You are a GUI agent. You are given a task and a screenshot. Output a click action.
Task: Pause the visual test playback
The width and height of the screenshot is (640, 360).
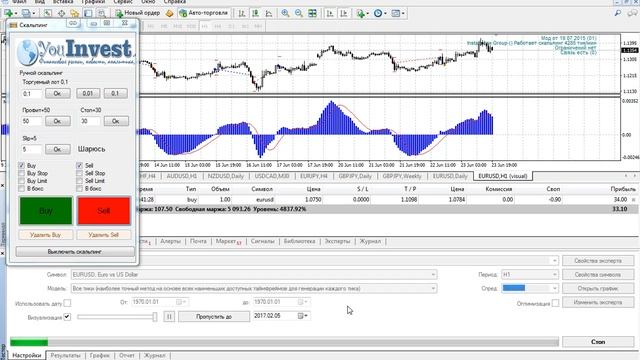[x=169, y=316]
